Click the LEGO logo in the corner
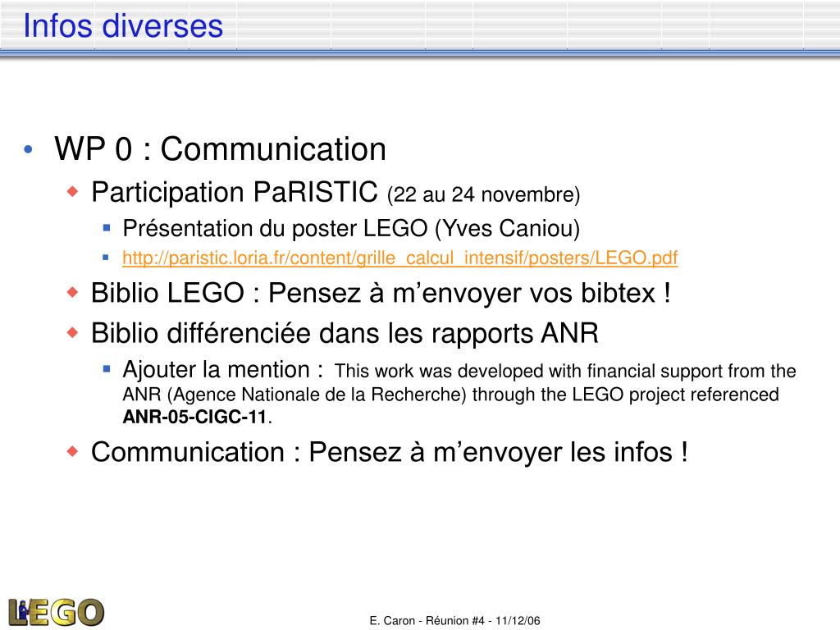Viewport: 840px width, 630px height. coord(57,612)
